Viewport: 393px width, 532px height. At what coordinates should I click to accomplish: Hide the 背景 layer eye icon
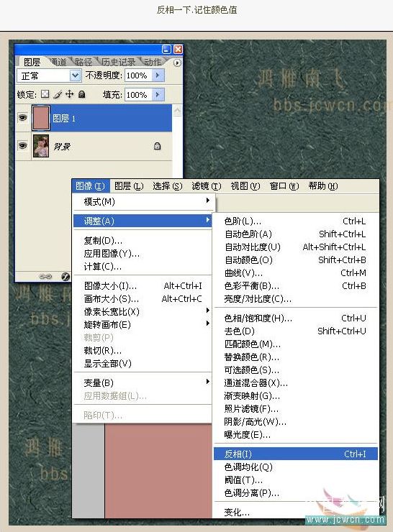23,145
